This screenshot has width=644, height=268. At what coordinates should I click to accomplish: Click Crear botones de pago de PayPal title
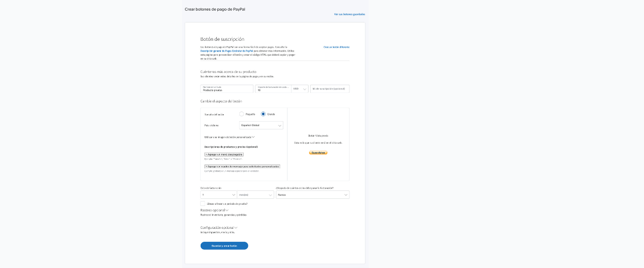[215, 9]
